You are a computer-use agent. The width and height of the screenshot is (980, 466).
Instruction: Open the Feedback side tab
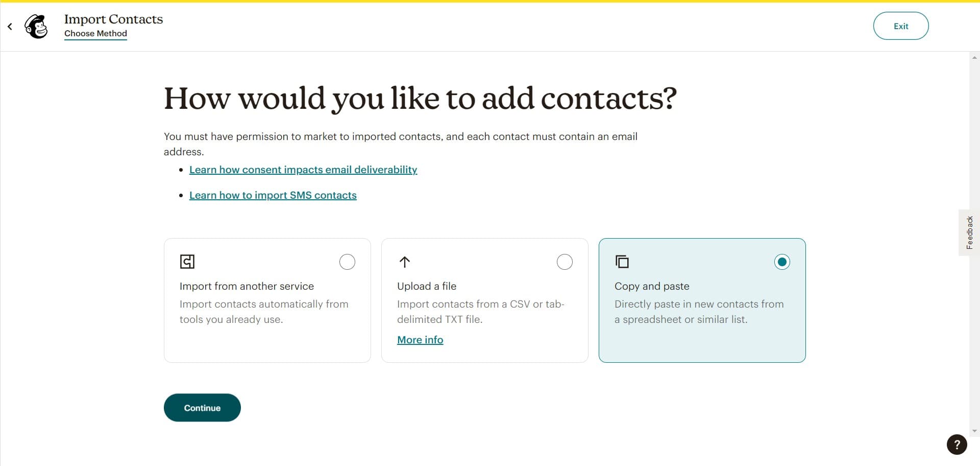click(x=969, y=232)
